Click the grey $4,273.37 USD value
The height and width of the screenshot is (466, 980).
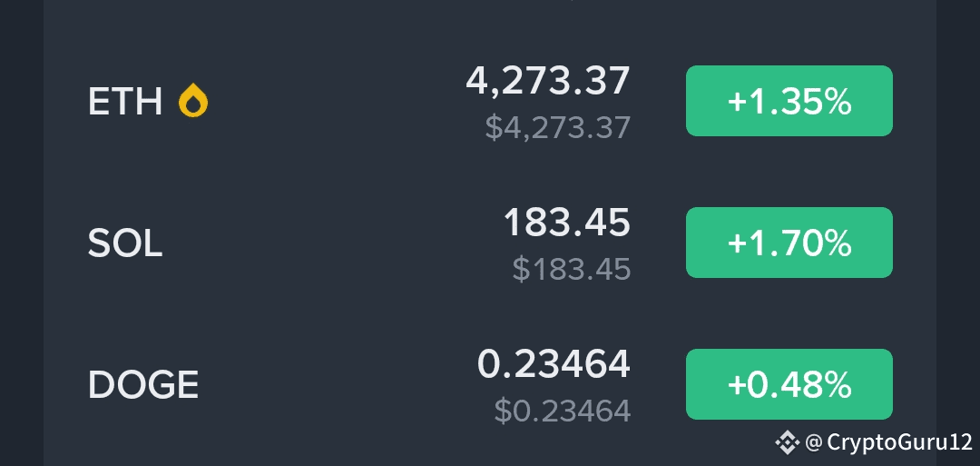tap(557, 127)
